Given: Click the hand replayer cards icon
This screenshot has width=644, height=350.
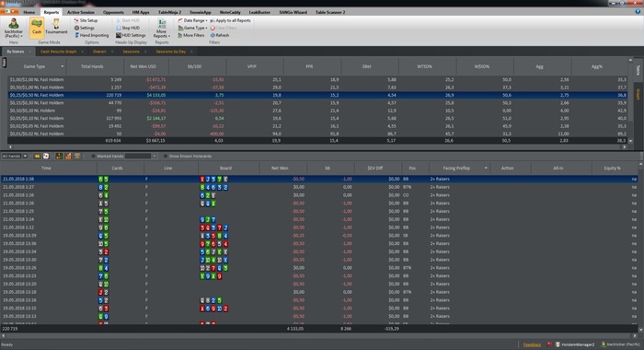Looking at the screenshot, I should 46,157.
